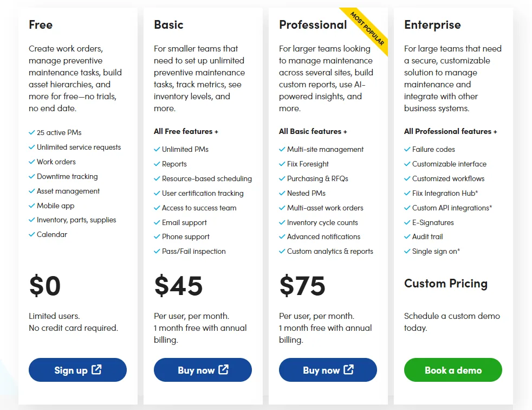Select the Professional plan heading
Screen dimensions: 532x410
click(x=313, y=25)
